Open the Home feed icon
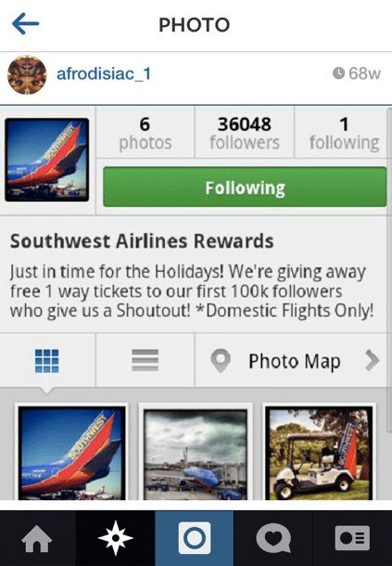 point(37,538)
